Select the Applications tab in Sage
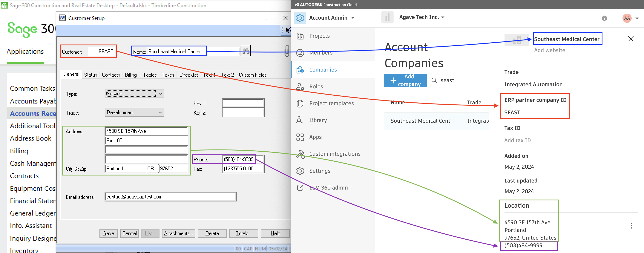This screenshot has width=644, height=253. 25,52
